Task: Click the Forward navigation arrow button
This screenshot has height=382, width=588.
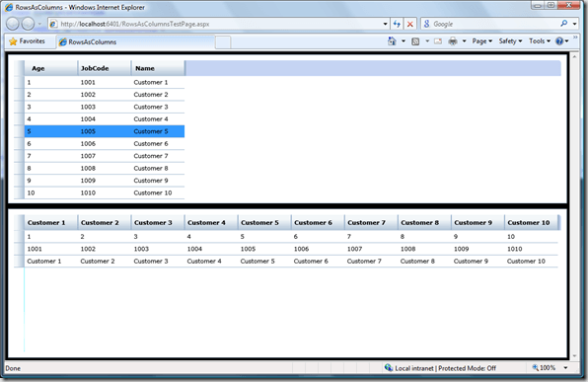Action: pyautogui.click(x=29, y=24)
